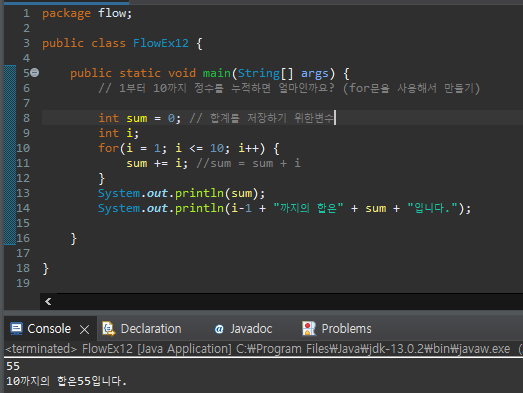
Task: Click the '//sum = sum + i' comment
Action: coord(248,163)
